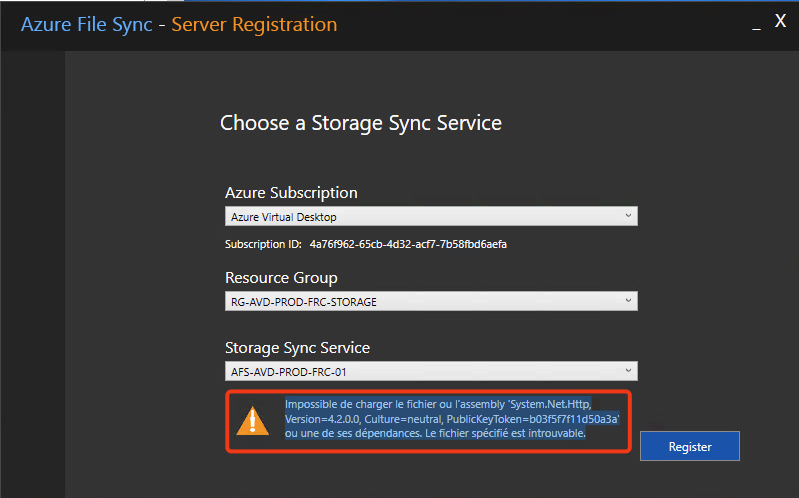Click the 'Subscription ID:' label
The width and height of the screenshot is (799, 498).
click(x=263, y=244)
